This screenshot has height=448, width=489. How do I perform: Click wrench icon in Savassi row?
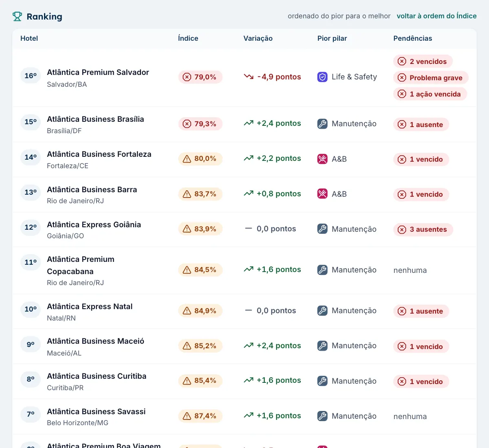[322, 416]
